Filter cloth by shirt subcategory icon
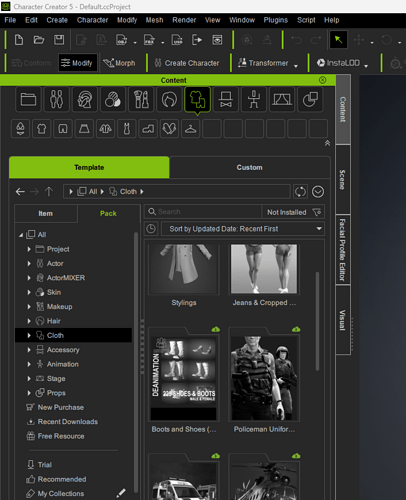Viewport: 406px width, 500px height. (x=42, y=128)
